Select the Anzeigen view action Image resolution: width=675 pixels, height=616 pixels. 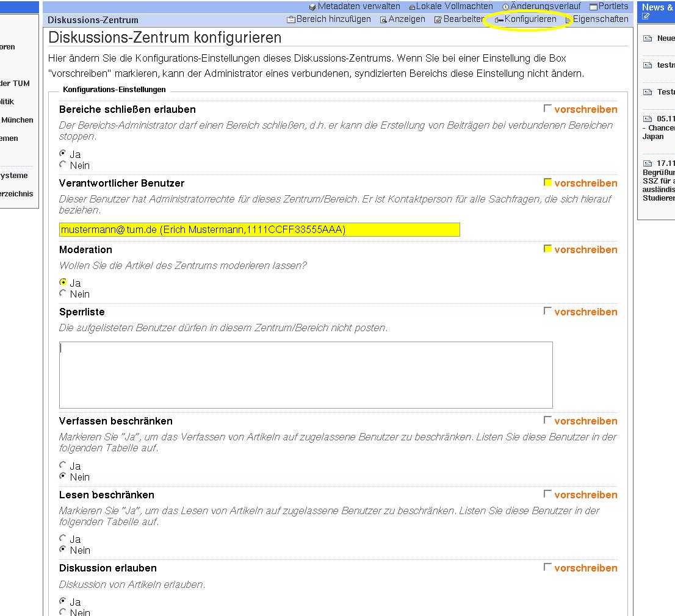[403, 19]
